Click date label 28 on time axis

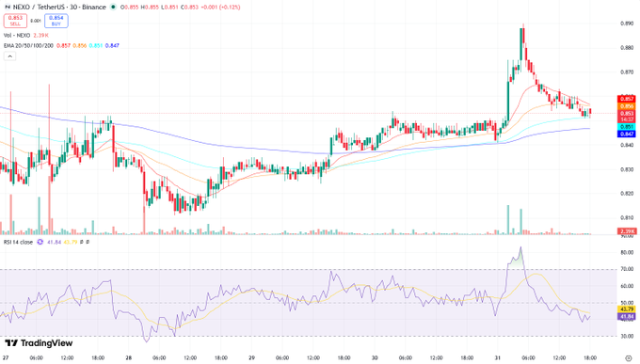point(129,357)
